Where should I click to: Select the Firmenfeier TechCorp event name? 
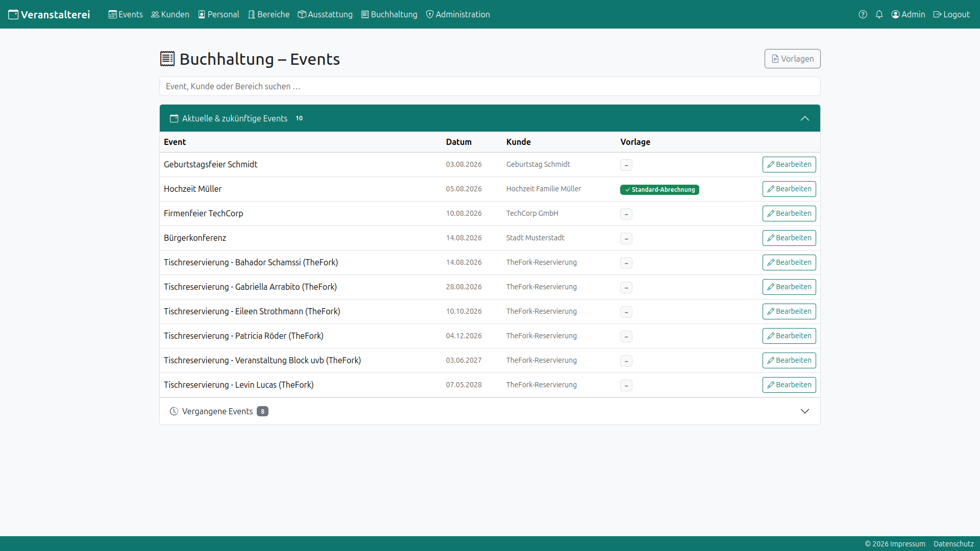coord(203,213)
